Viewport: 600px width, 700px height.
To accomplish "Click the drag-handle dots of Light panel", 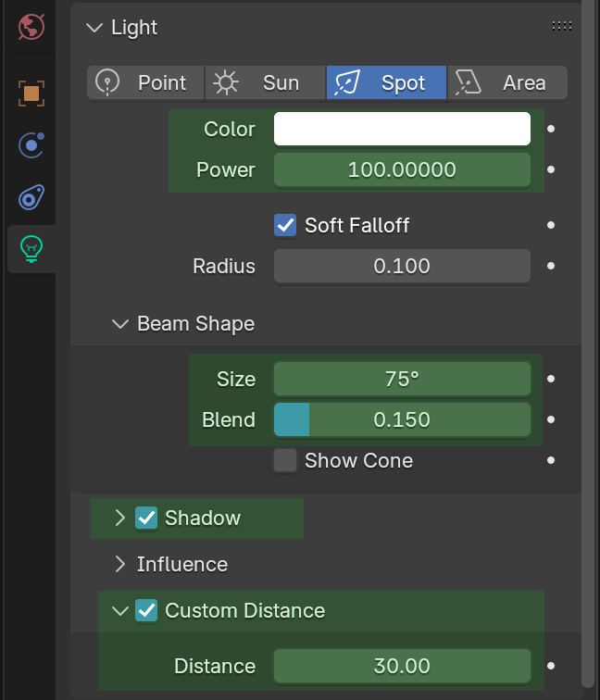I will [x=561, y=27].
